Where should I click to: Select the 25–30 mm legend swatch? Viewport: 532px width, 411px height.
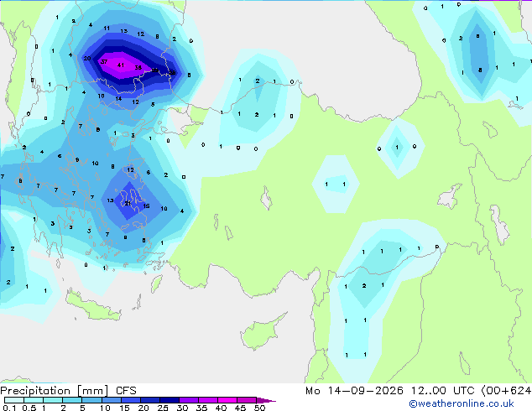[170, 400]
